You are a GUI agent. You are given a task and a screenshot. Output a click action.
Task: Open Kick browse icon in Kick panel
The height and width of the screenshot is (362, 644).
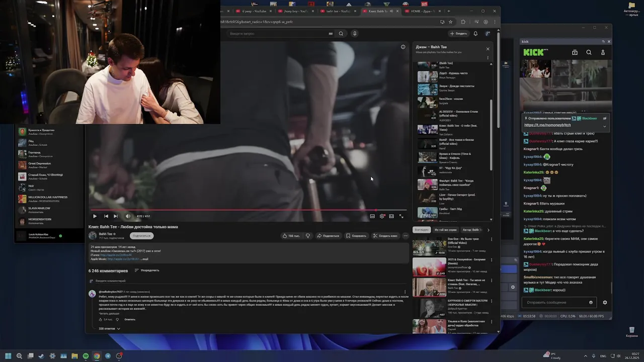pos(575,52)
